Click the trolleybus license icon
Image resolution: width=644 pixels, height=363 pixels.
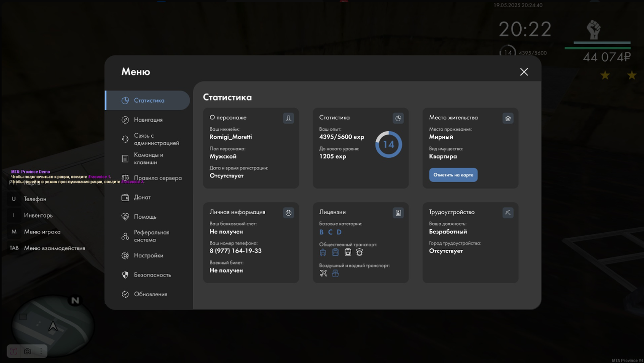323,252
